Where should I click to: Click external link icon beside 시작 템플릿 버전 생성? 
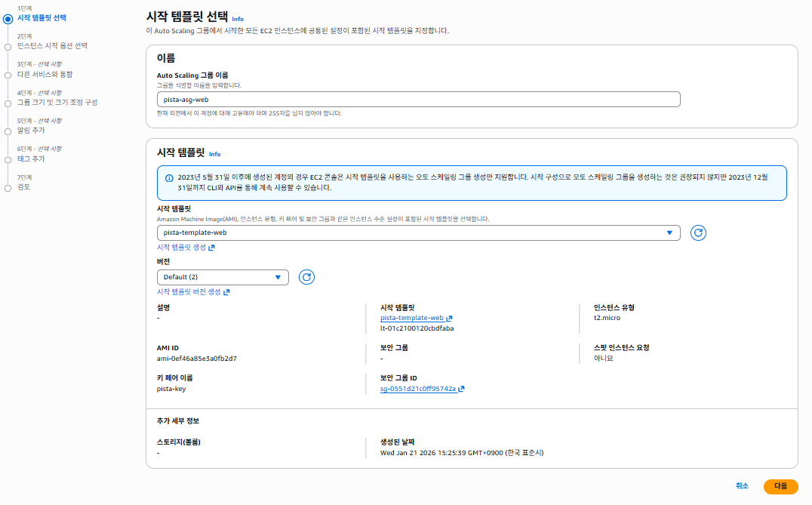(226, 292)
